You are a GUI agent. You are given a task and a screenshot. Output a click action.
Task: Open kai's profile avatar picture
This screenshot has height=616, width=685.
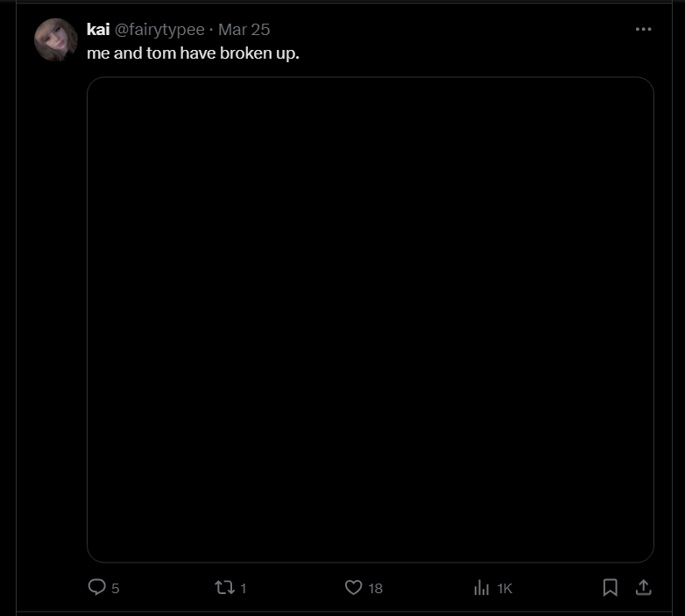click(x=56, y=39)
